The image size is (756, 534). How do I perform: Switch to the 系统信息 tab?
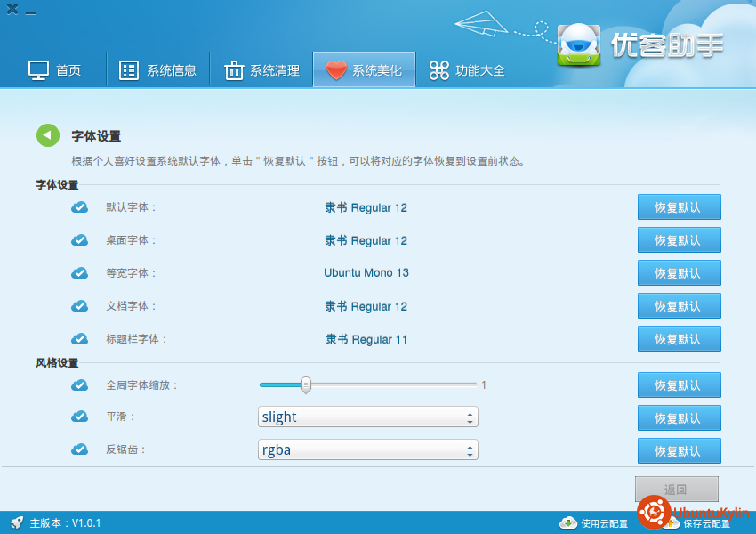click(x=158, y=70)
